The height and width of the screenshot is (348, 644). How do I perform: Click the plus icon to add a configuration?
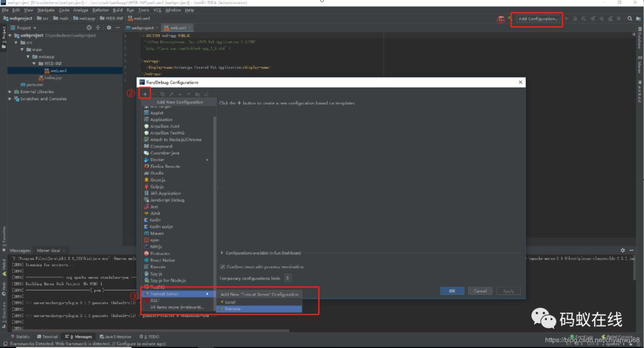(144, 94)
